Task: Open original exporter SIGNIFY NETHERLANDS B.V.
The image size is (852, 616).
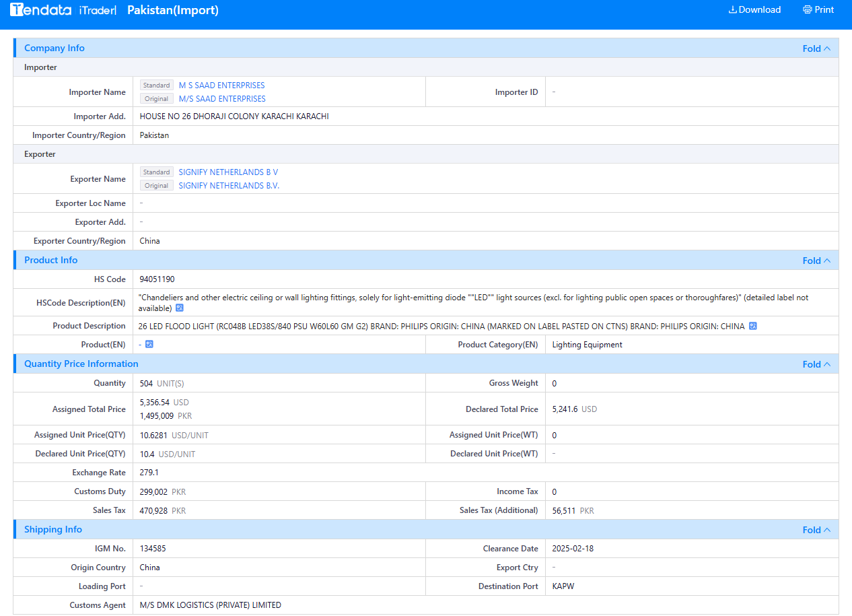Action: pos(229,186)
